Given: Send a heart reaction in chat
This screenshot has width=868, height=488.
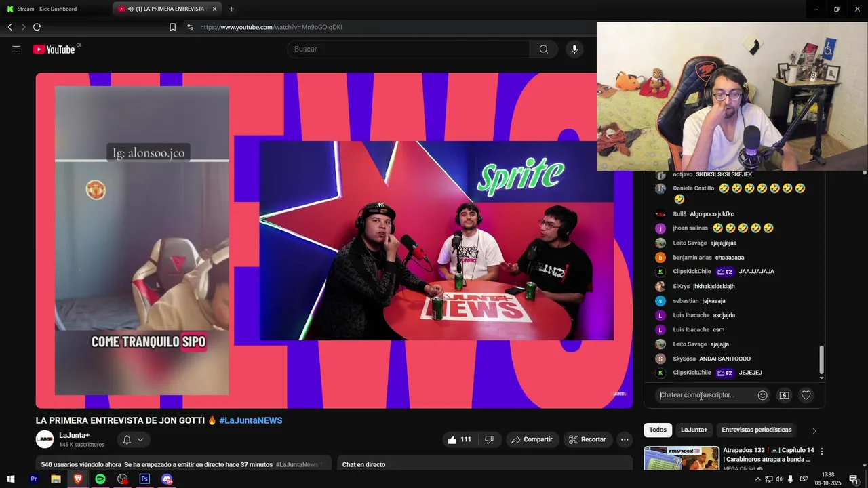Looking at the screenshot, I should click(806, 395).
